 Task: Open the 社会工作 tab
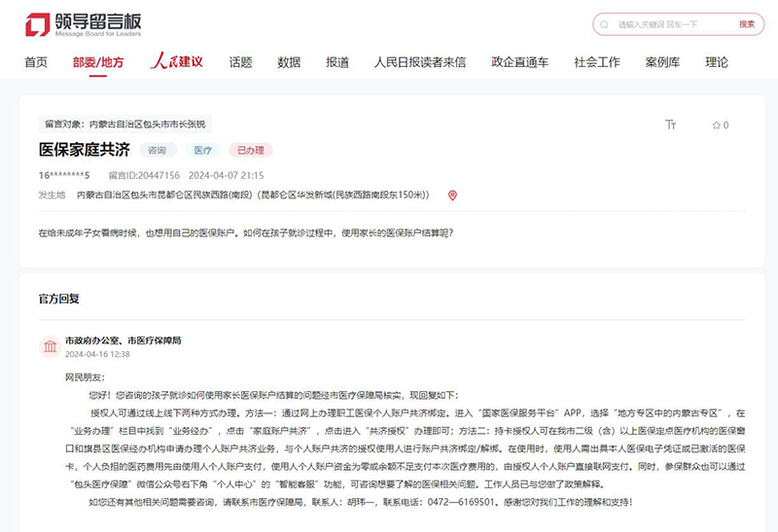click(597, 62)
